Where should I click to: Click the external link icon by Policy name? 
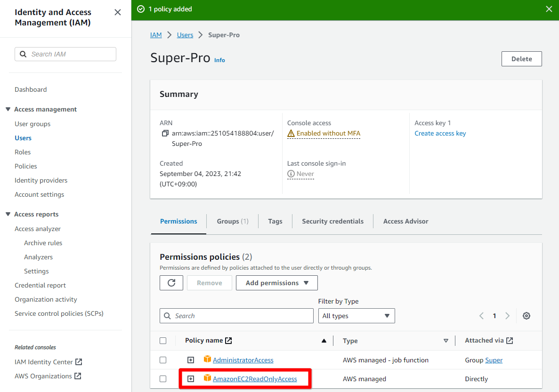click(228, 341)
